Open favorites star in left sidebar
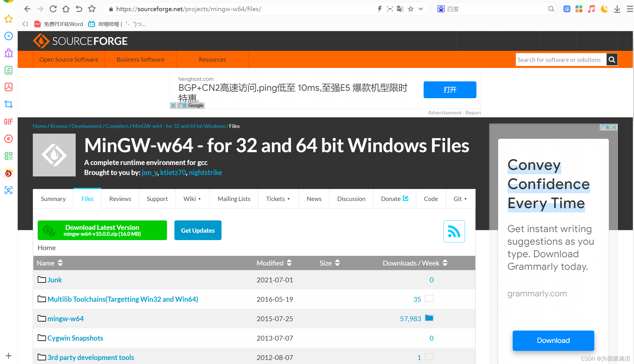 tap(9, 19)
